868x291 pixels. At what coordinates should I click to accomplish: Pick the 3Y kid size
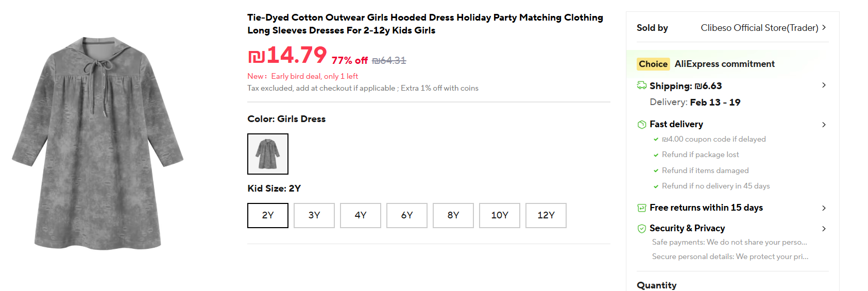pos(314,215)
